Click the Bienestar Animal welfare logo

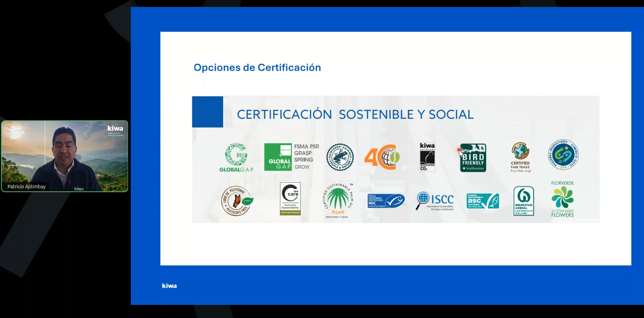coord(524,201)
